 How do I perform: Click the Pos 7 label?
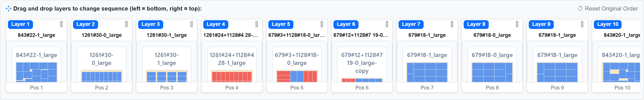pyautogui.click(x=427, y=87)
